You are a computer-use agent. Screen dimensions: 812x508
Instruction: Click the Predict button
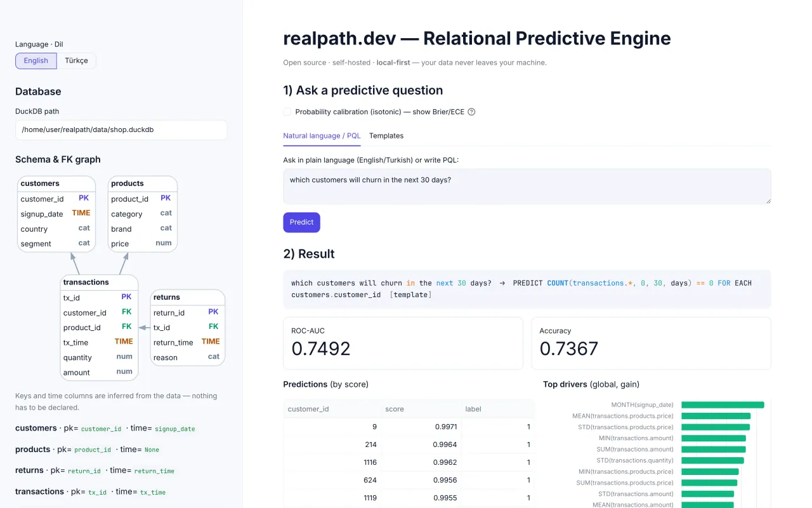pyautogui.click(x=301, y=222)
